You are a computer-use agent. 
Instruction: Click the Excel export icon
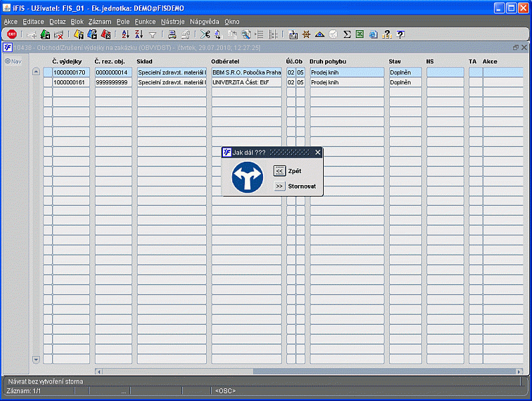pyautogui.click(x=360, y=34)
